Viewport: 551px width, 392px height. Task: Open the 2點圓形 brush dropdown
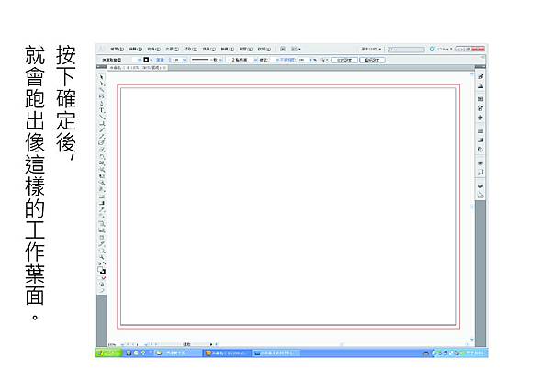(x=255, y=60)
